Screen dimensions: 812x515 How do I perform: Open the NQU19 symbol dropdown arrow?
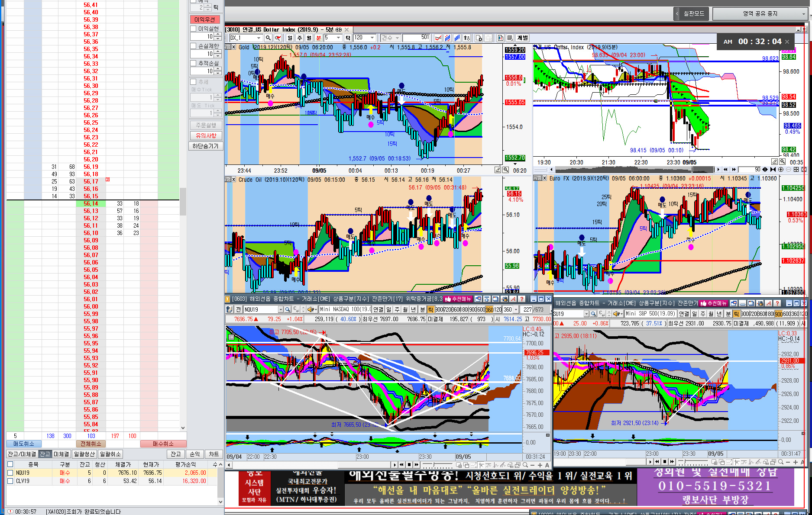(281, 309)
